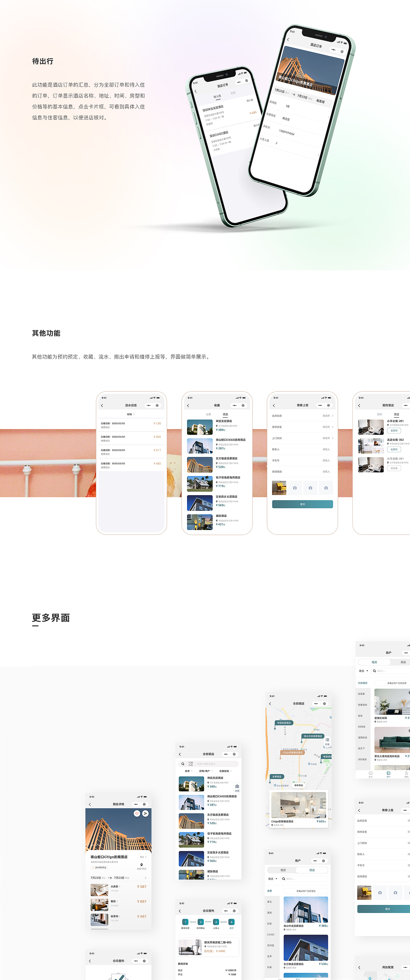This screenshot has height=980, width=410.
Task: Tap 南山中成美爵酒店 map marker
Action: [x=313, y=736]
